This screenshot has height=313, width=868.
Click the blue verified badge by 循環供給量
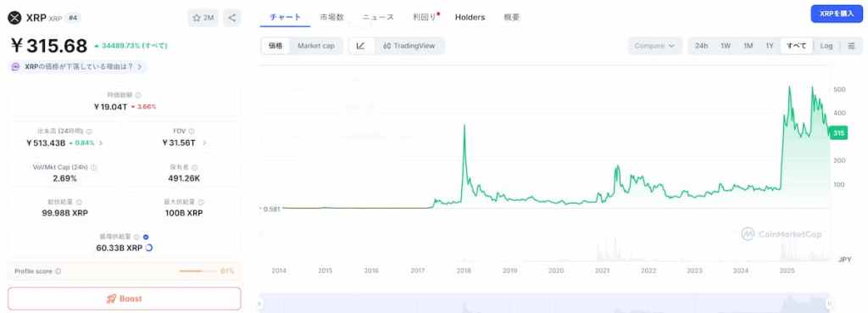tap(146, 238)
